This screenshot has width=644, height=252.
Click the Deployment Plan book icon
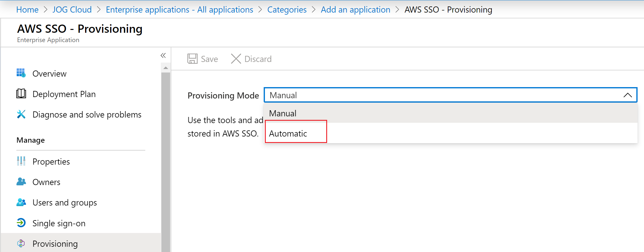point(21,94)
